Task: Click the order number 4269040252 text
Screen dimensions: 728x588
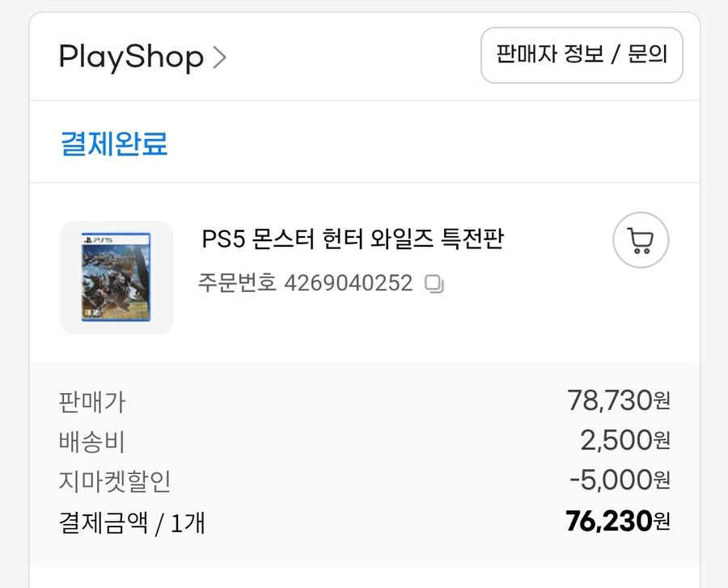Action: point(348,283)
